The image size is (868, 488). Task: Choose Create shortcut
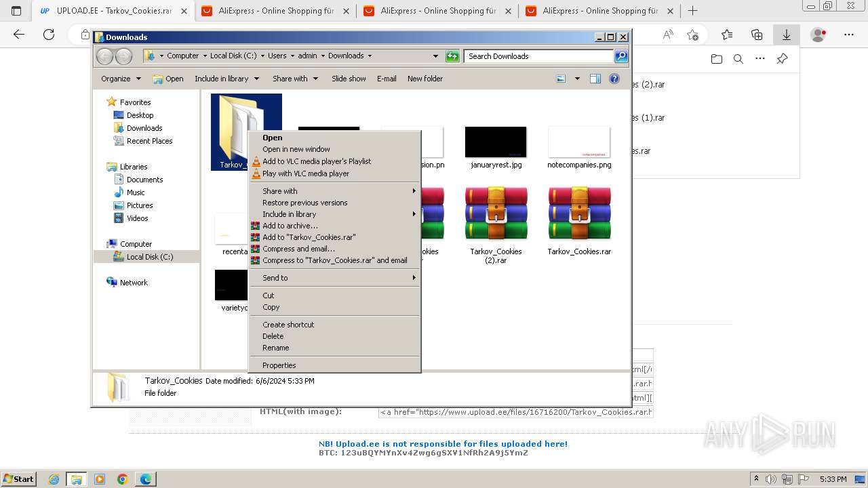coord(335,325)
